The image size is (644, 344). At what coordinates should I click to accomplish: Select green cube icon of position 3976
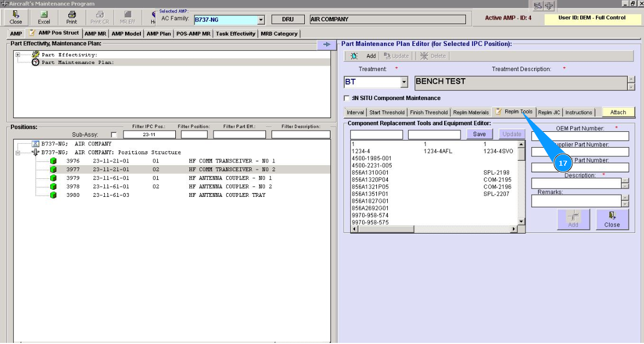(53, 161)
